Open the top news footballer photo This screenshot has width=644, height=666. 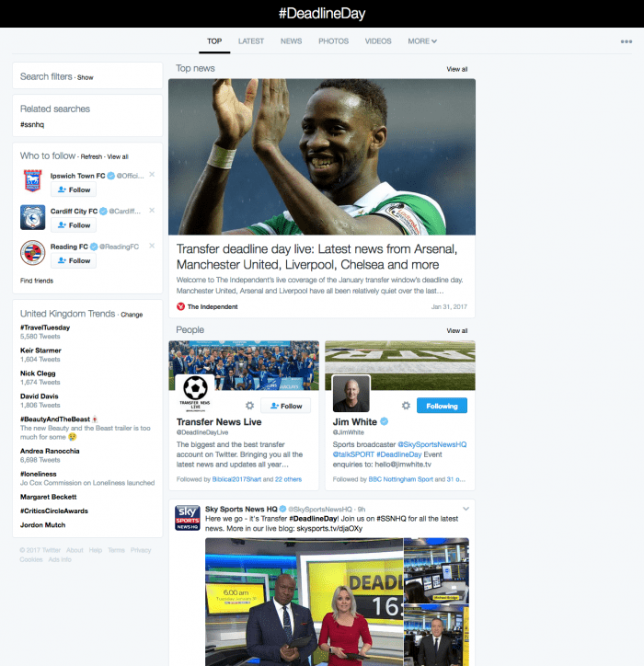(322, 156)
